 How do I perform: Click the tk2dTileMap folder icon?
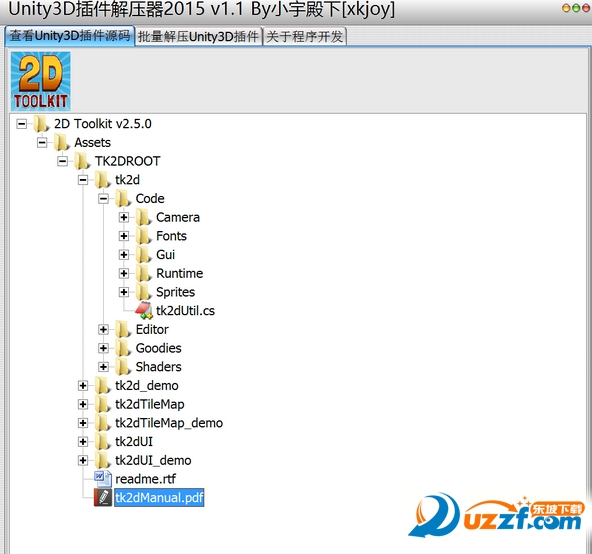point(103,404)
